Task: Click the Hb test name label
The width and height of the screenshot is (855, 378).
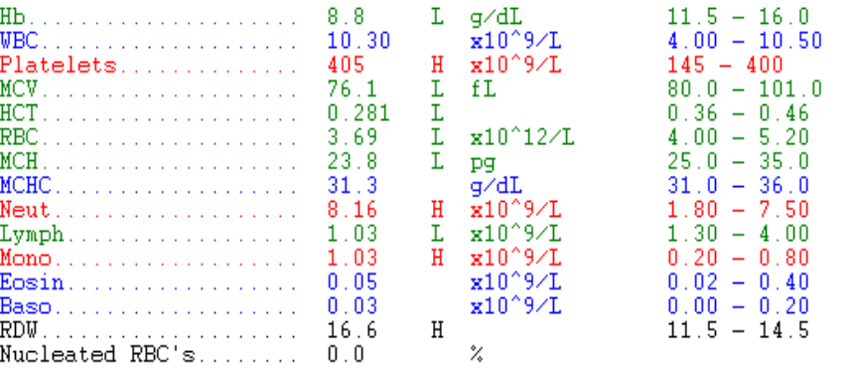Action: [13, 17]
